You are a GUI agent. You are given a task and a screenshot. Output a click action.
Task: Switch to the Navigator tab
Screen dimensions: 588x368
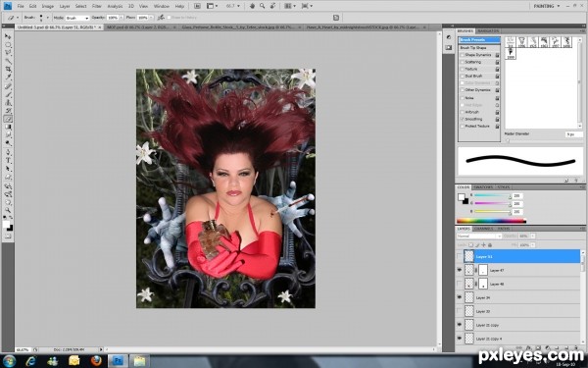(488, 30)
